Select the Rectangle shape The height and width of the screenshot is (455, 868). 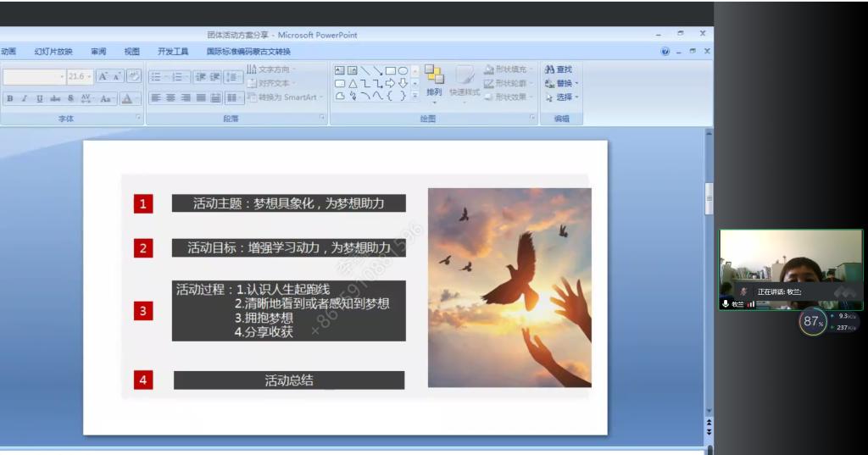coord(390,70)
